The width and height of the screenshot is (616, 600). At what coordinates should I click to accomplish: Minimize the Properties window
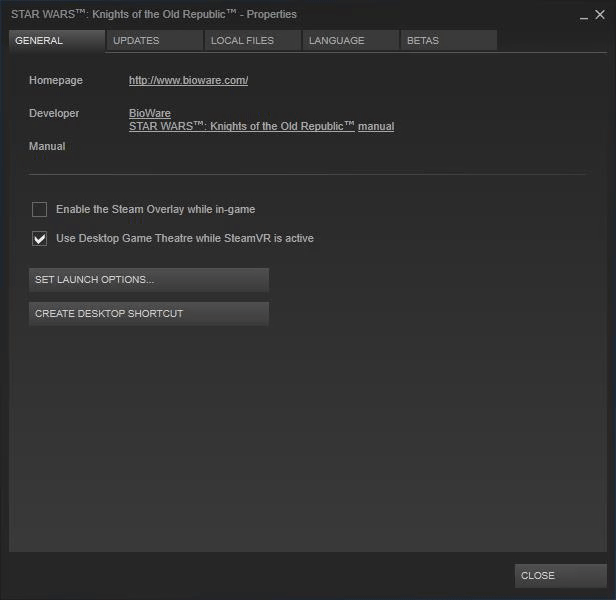tap(584, 16)
